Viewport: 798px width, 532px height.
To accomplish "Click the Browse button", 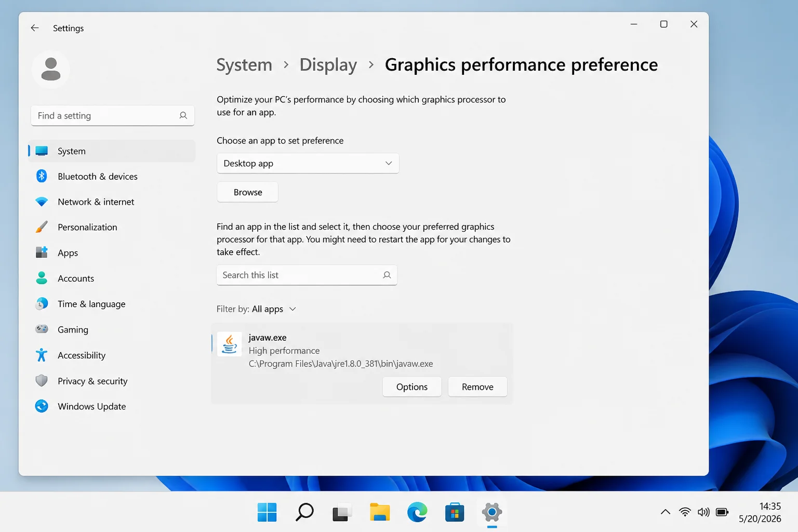I will (x=248, y=192).
